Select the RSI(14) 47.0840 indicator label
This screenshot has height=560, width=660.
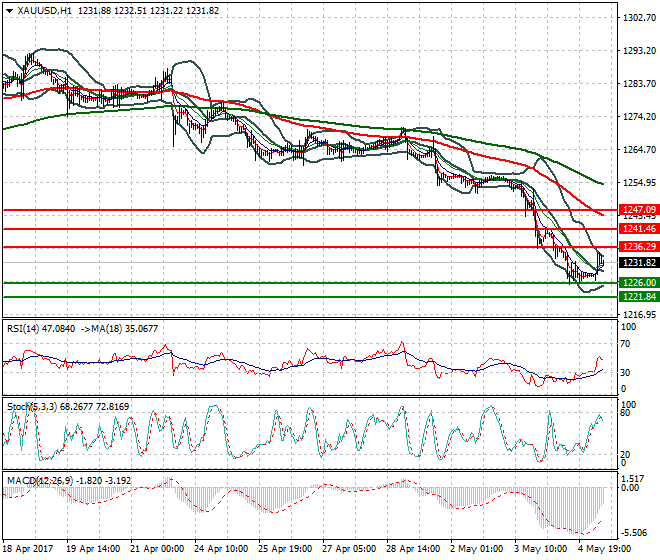coord(41,328)
